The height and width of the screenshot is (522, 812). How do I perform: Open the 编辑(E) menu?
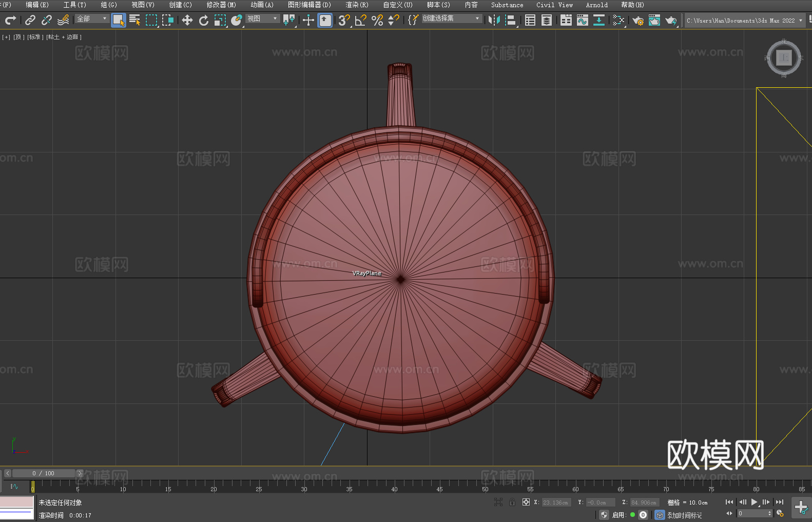coord(37,5)
